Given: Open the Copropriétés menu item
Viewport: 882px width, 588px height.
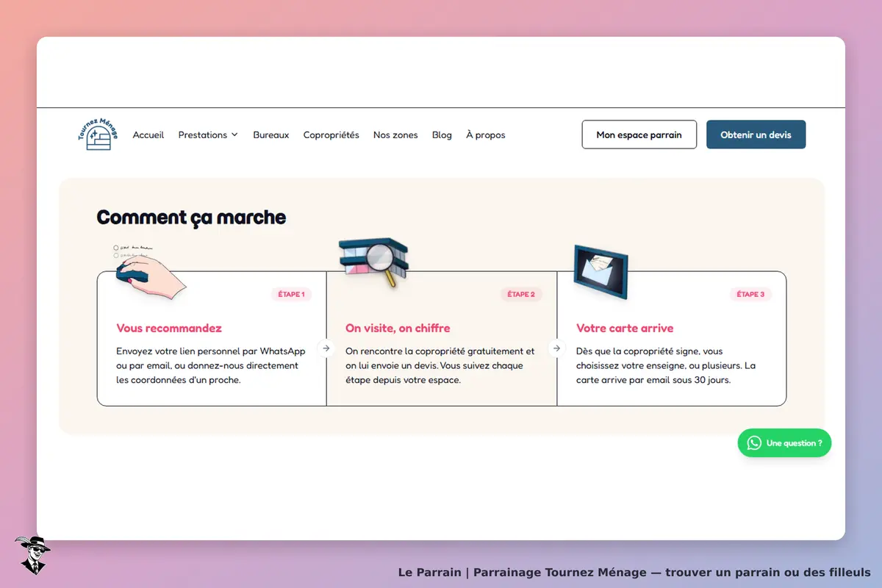Looking at the screenshot, I should click(x=331, y=135).
